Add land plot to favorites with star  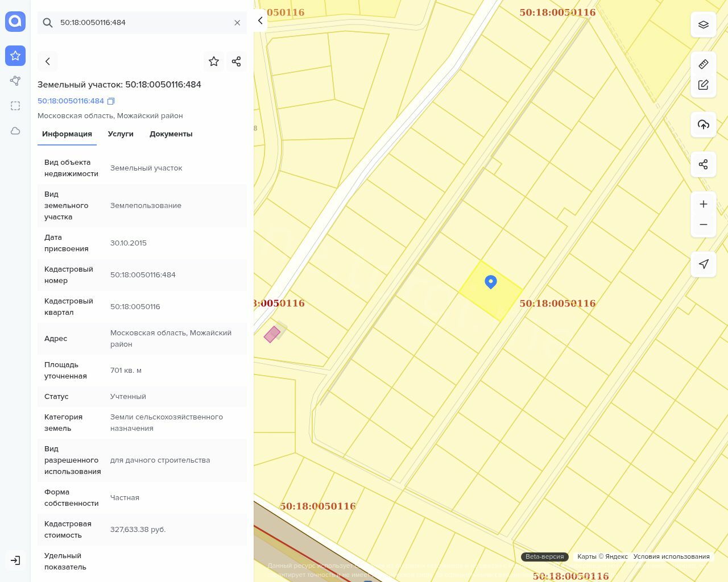[x=214, y=61]
